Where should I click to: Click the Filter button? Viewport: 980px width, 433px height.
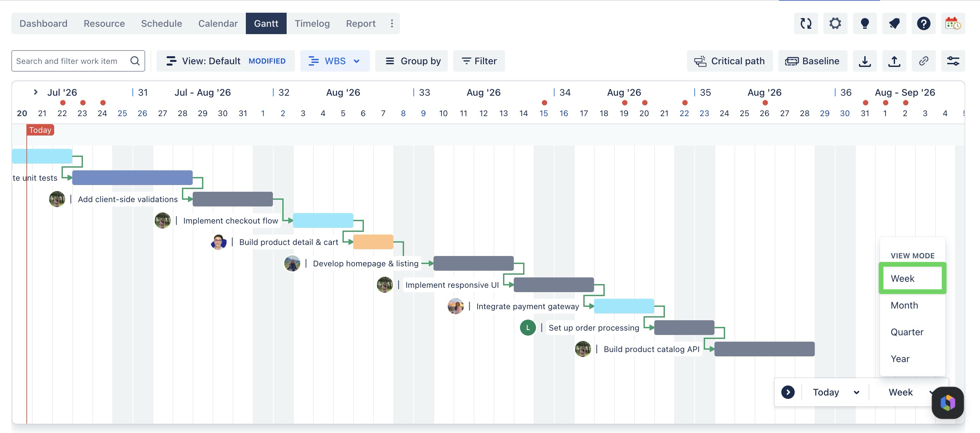pos(479,61)
